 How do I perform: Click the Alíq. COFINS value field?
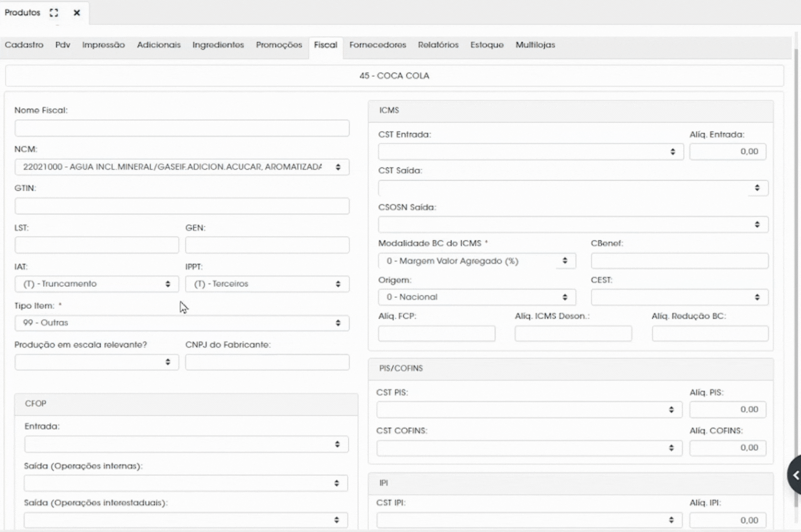coord(728,448)
